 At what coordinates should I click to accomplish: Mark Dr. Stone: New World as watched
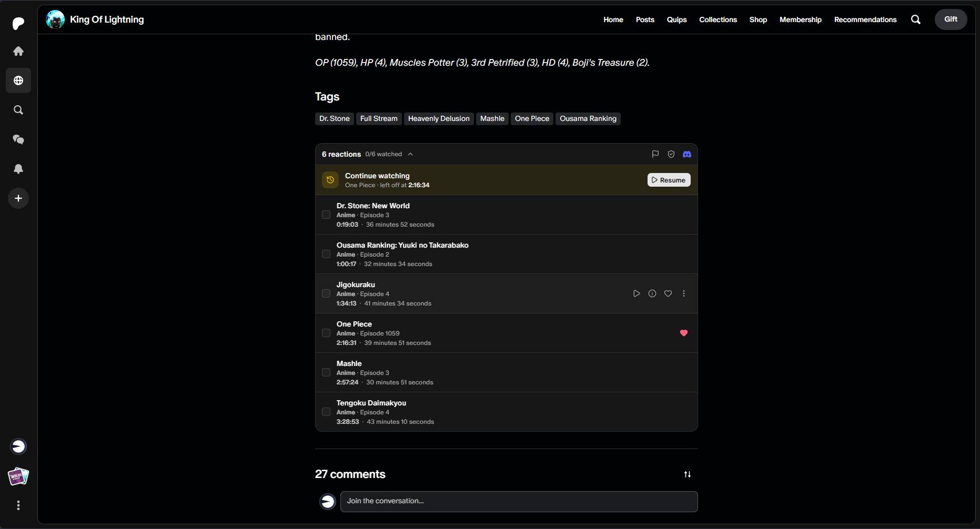(326, 215)
